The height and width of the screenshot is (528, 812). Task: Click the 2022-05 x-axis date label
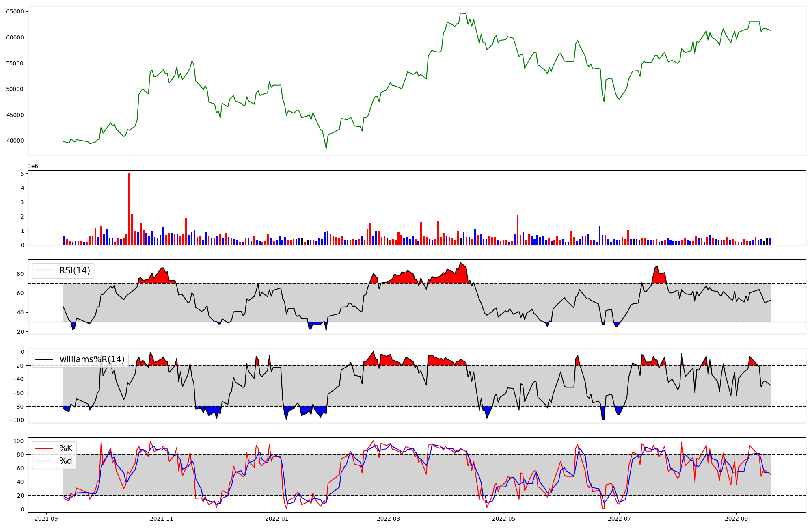(504, 519)
